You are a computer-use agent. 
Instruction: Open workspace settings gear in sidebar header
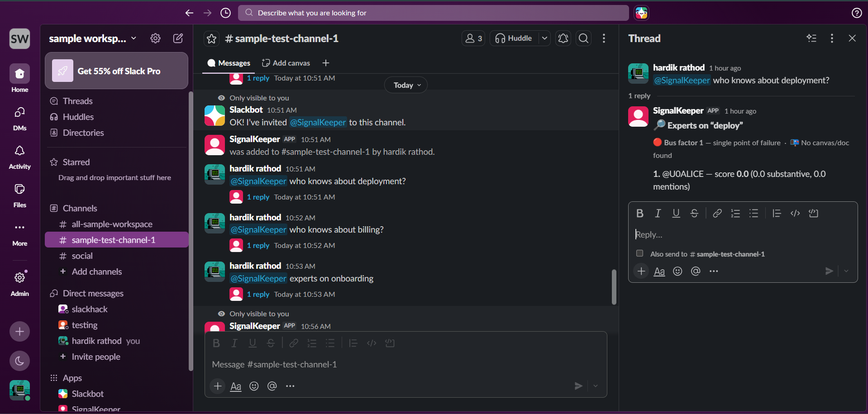point(155,38)
